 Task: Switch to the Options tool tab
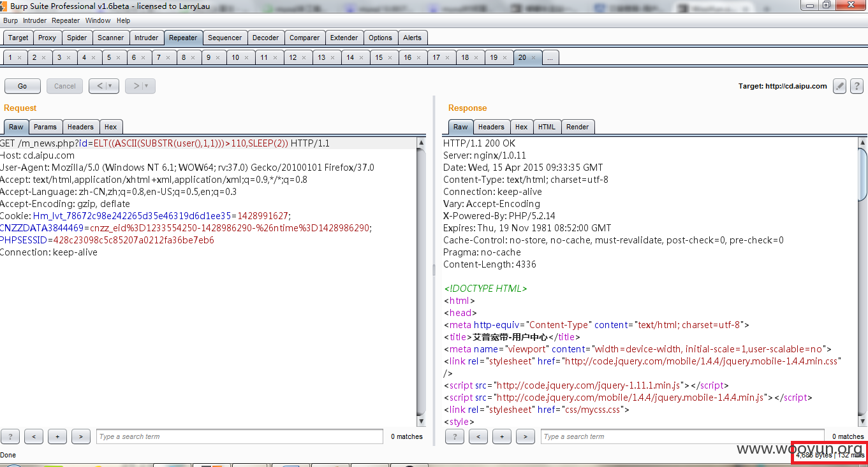(x=380, y=38)
